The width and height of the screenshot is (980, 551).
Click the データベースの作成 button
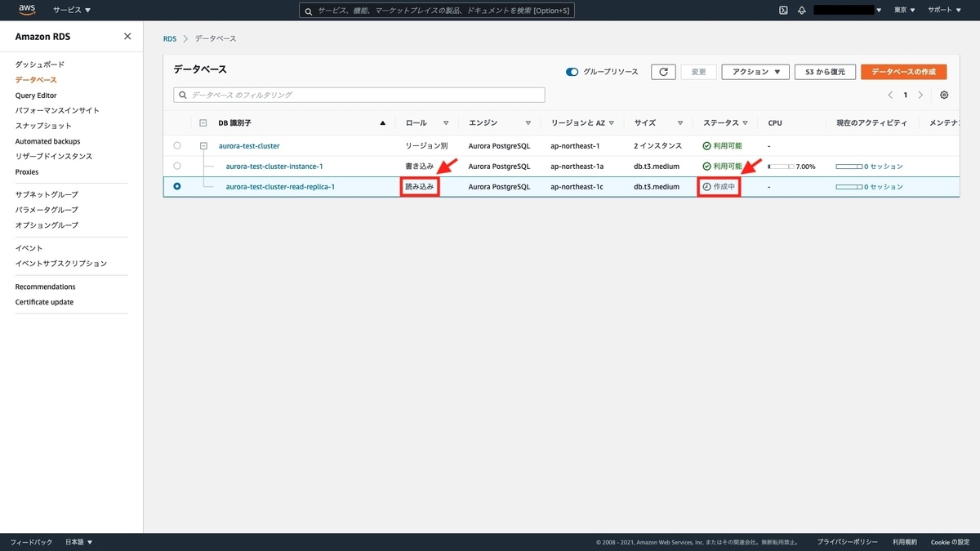click(903, 72)
